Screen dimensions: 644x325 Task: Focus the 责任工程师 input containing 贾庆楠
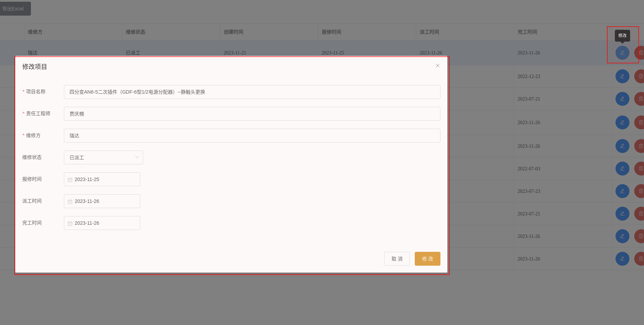coord(252,114)
